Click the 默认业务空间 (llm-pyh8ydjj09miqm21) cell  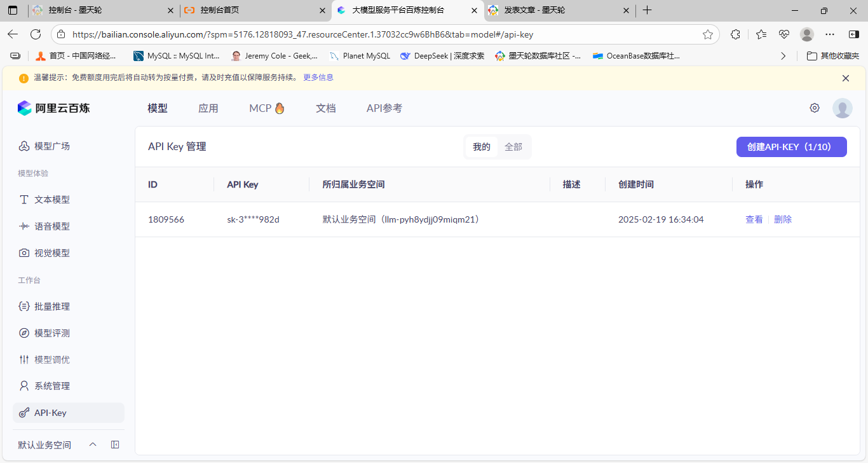coord(401,219)
